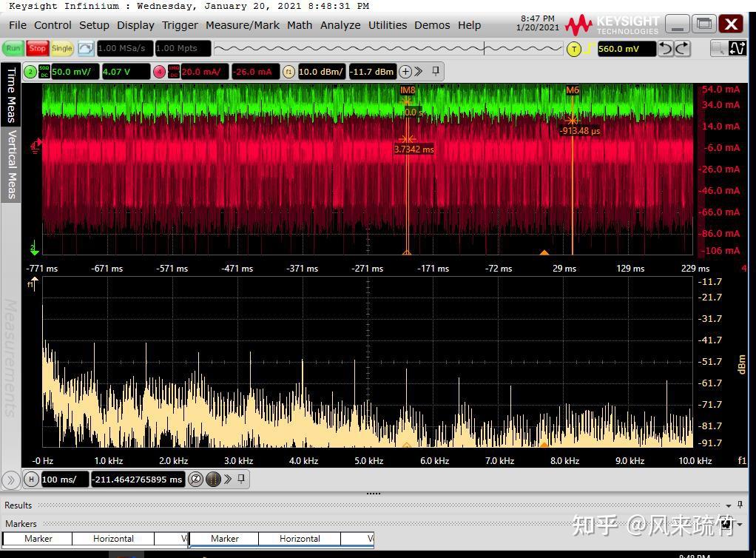This screenshot has width=756, height=558.
Task: Click the 1.00 Mpts memory depth field
Action: pyautogui.click(x=183, y=48)
